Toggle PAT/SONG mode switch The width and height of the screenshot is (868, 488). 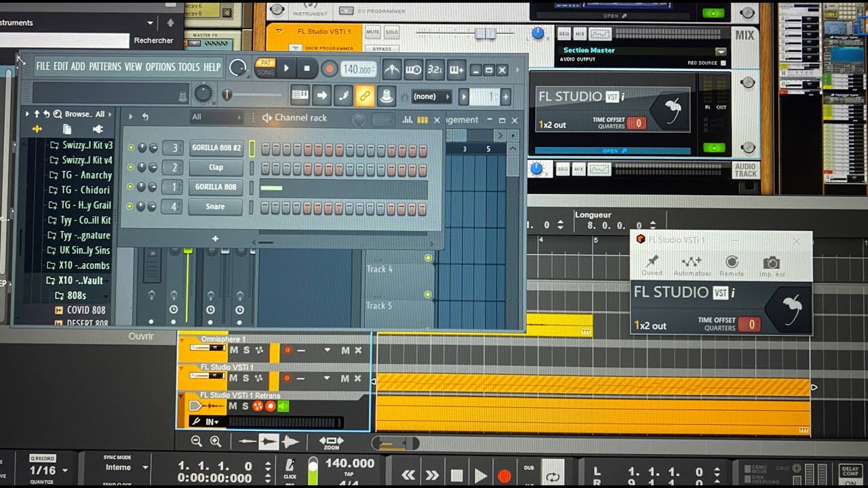(265, 67)
